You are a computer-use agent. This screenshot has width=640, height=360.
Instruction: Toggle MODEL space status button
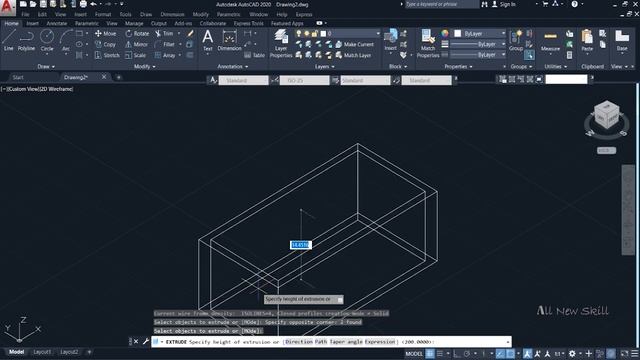tap(413, 353)
